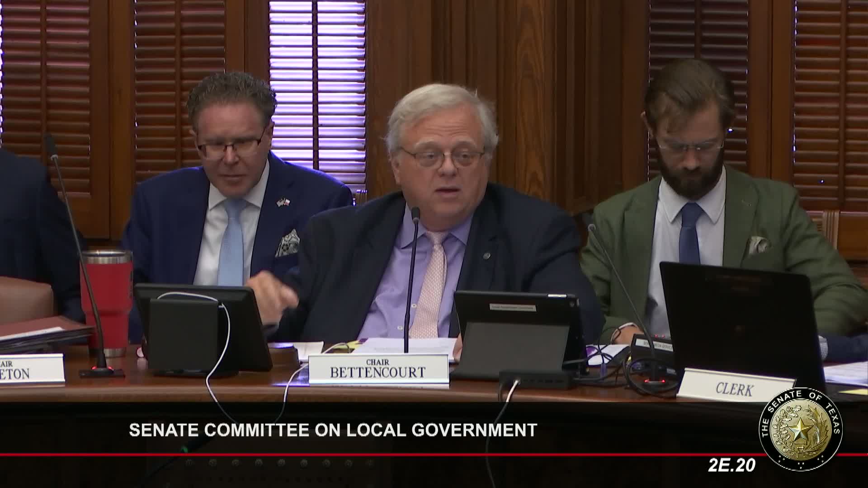This screenshot has width=868, height=488.
Task: Click the tablet in front of Chair Bettencourt
Action: coord(516,332)
